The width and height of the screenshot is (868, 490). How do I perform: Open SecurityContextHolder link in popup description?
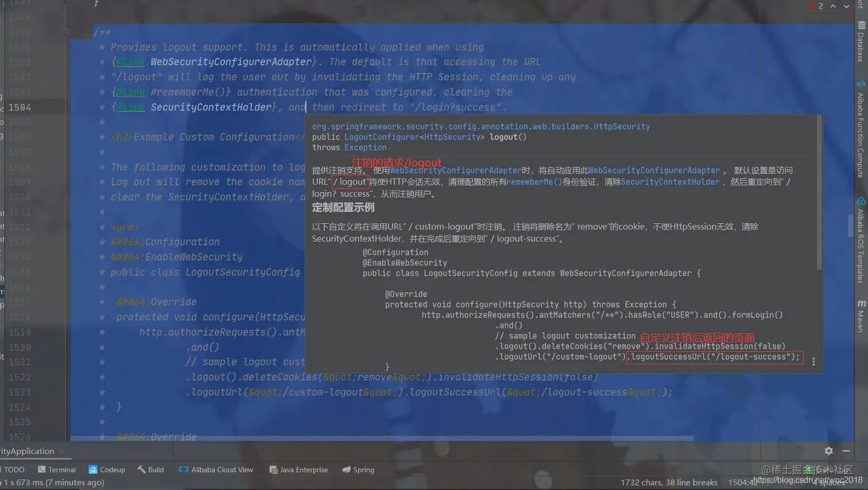pyautogui.click(x=670, y=182)
